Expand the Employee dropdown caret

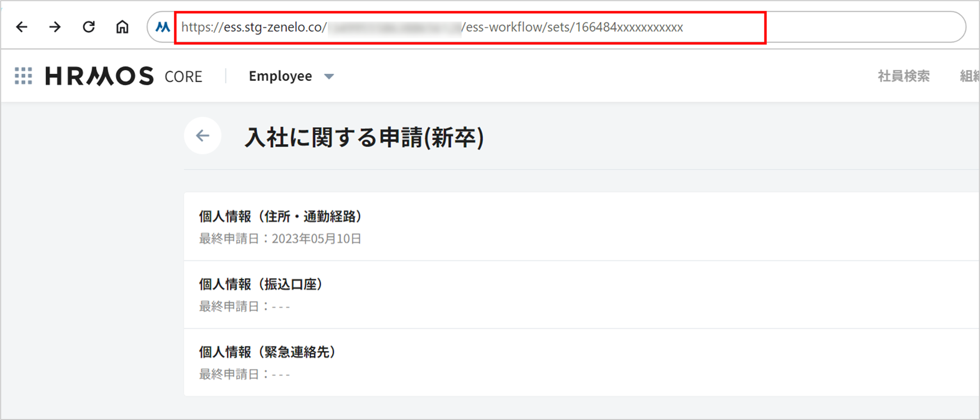coord(329,76)
